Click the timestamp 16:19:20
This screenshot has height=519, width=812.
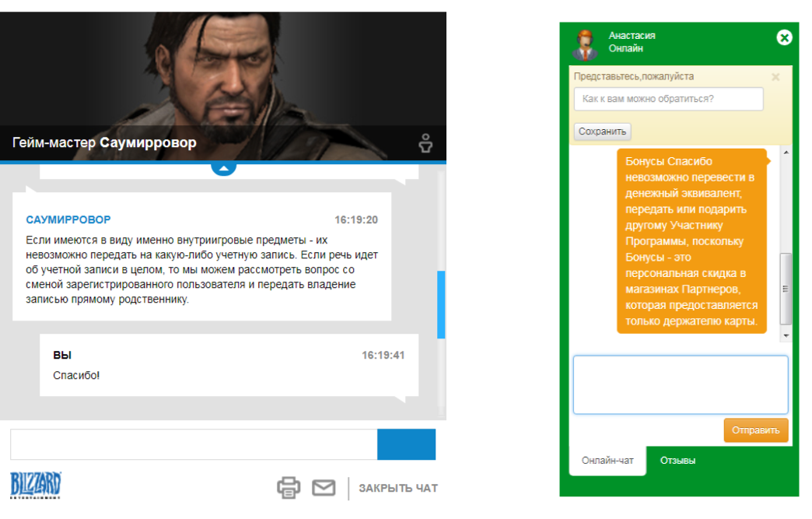(x=355, y=219)
